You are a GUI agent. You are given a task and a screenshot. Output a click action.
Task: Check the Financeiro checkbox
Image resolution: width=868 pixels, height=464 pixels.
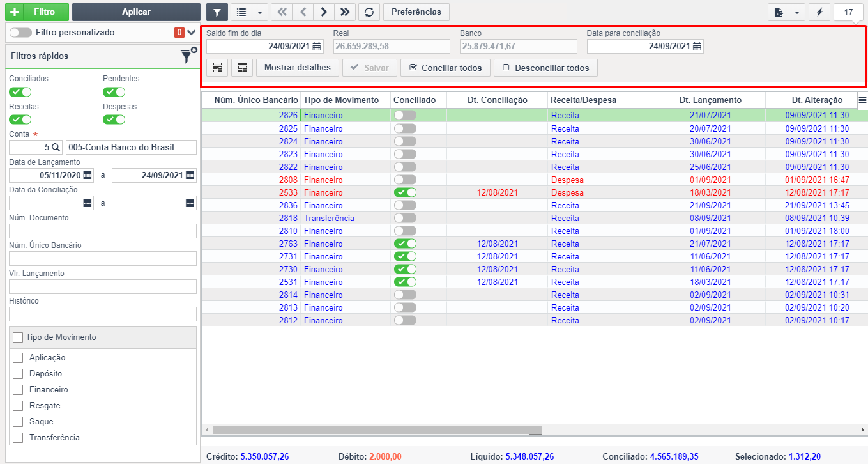pos(18,390)
